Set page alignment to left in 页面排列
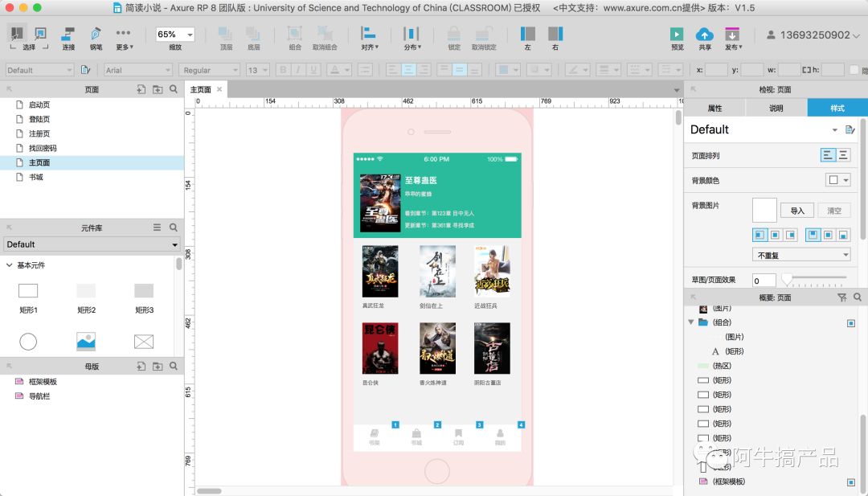This screenshot has width=868, height=496. (x=828, y=155)
